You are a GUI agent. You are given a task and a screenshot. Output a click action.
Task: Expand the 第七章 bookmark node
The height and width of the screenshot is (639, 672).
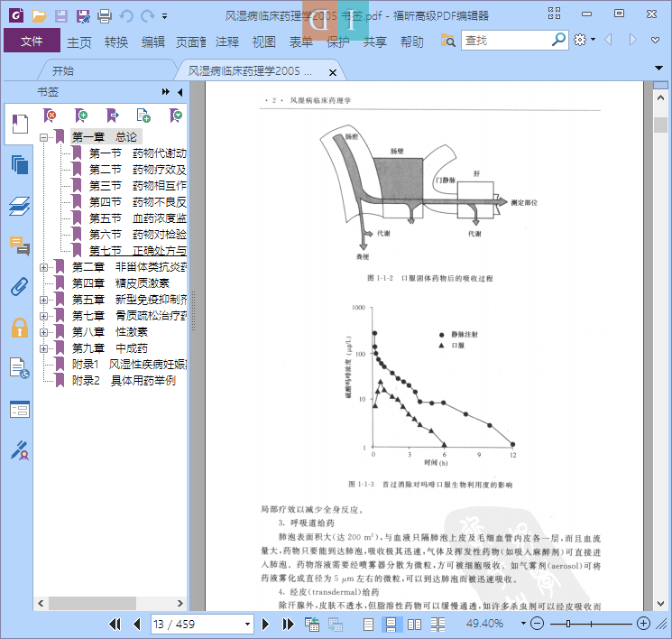pyautogui.click(x=43, y=316)
